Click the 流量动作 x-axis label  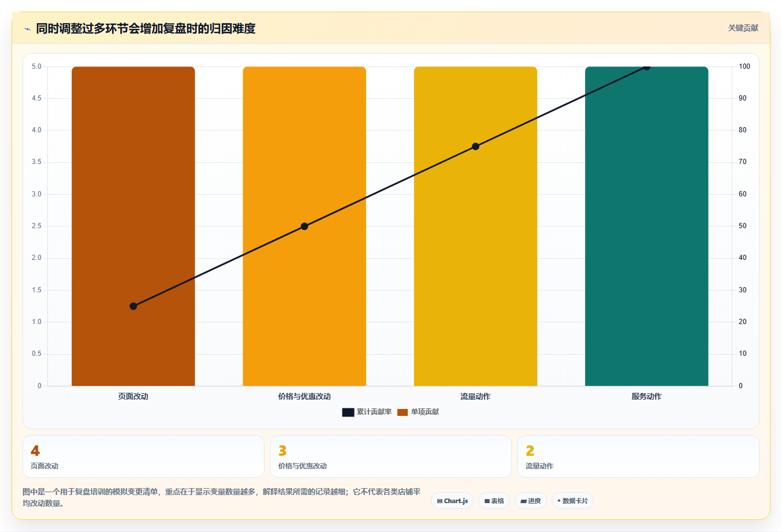coord(475,396)
